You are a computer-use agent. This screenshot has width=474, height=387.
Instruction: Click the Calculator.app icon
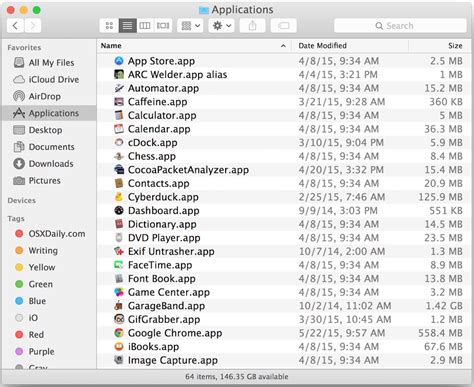pyautogui.click(x=119, y=115)
